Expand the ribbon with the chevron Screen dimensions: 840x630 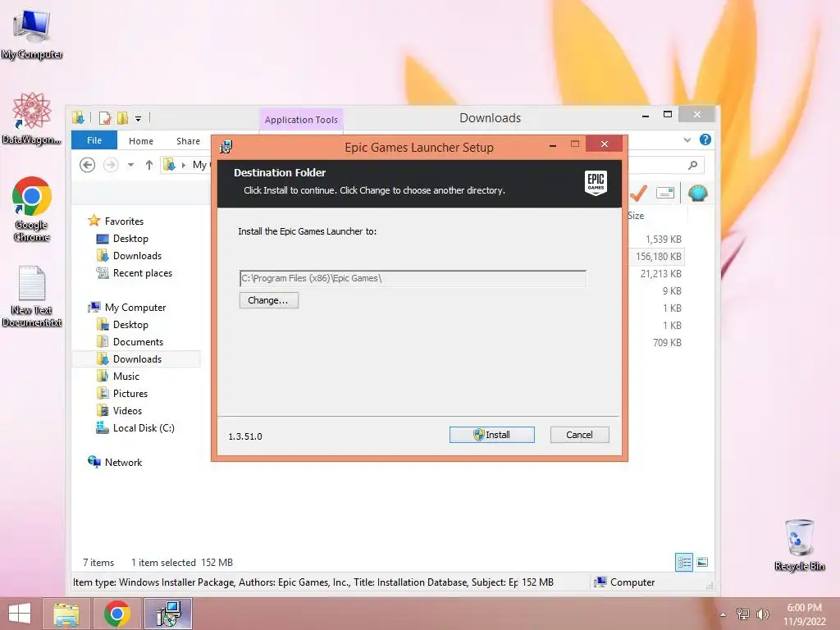(x=687, y=140)
